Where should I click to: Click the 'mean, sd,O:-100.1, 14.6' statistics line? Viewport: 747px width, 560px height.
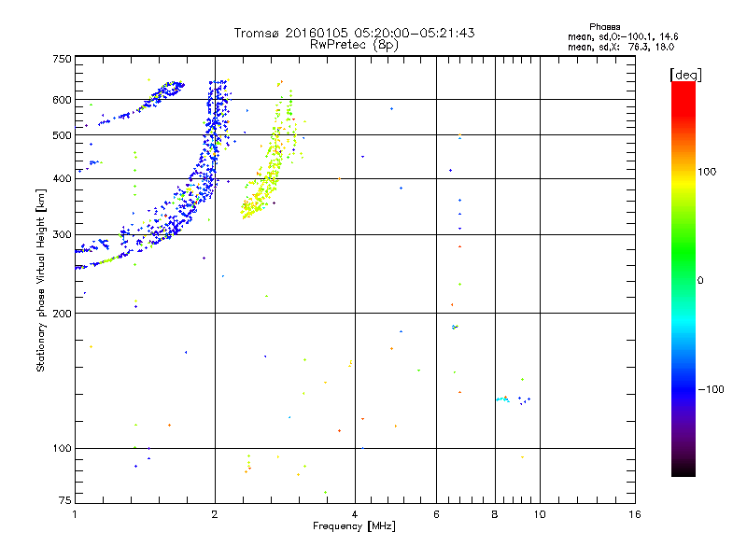[x=623, y=36]
